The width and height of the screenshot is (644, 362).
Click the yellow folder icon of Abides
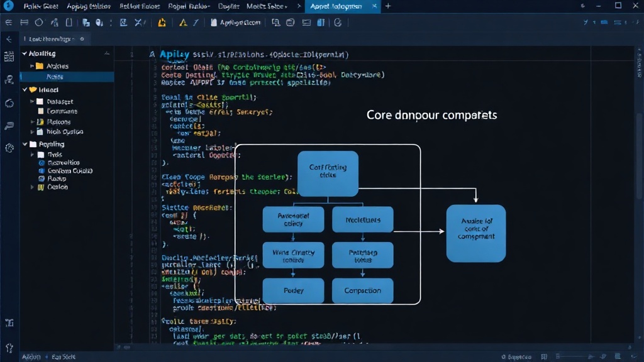click(x=40, y=65)
